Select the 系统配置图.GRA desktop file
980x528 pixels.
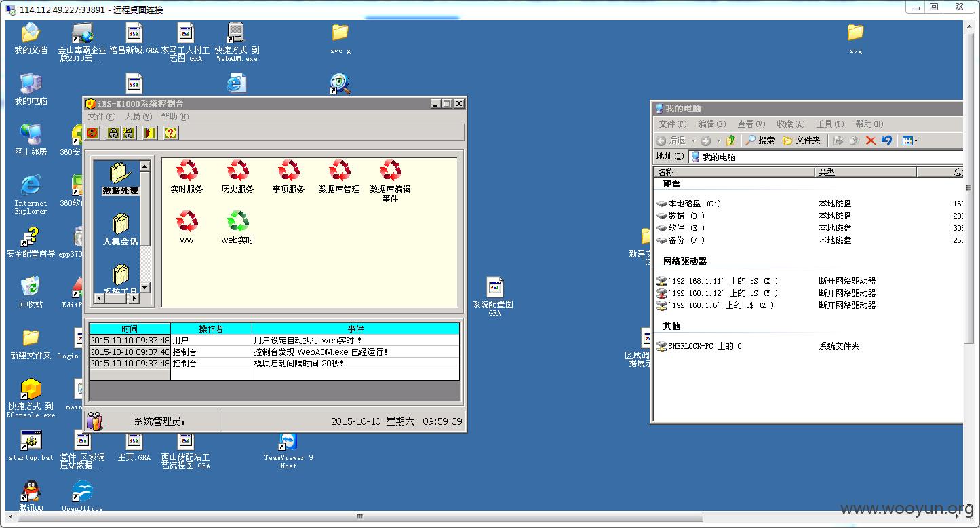[x=494, y=297]
